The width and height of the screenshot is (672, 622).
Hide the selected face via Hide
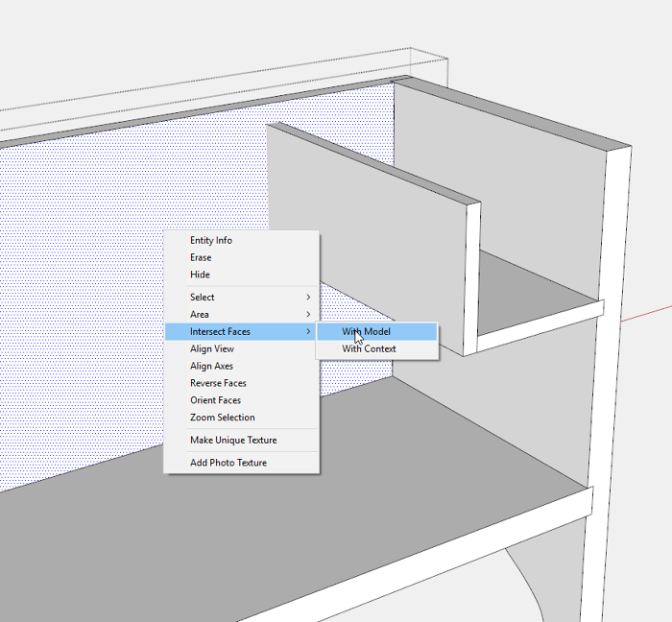pyautogui.click(x=200, y=275)
